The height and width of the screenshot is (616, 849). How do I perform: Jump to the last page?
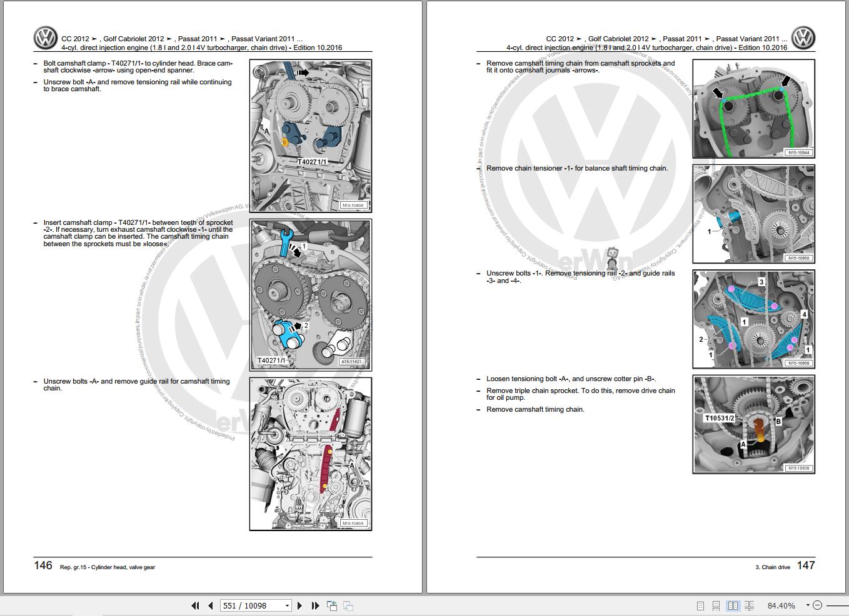[x=315, y=605]
